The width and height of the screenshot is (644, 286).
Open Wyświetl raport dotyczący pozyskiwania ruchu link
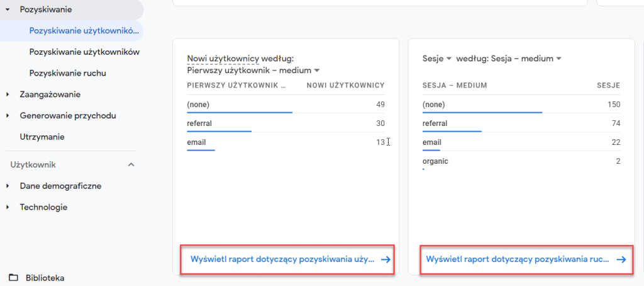tap(517, 259)
